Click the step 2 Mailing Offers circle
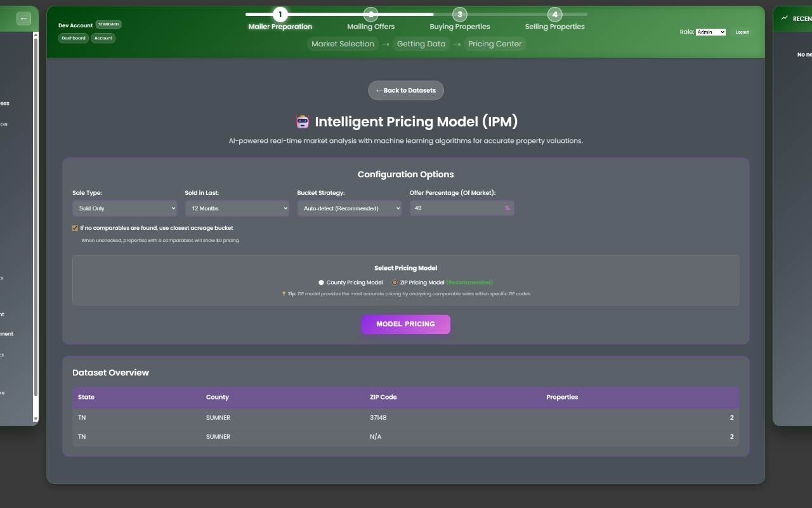Screen dimensions: 812x508 pyautogui.click(x=370, y=15)
